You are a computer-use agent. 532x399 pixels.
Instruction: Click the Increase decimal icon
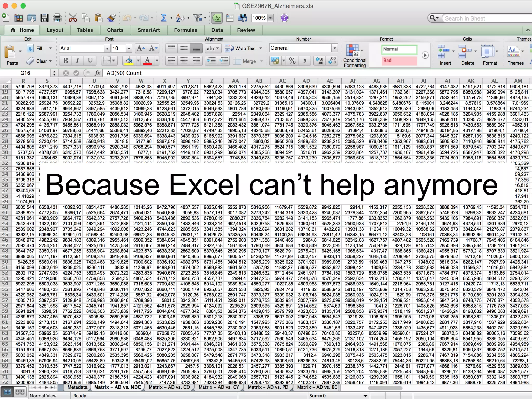319,61
